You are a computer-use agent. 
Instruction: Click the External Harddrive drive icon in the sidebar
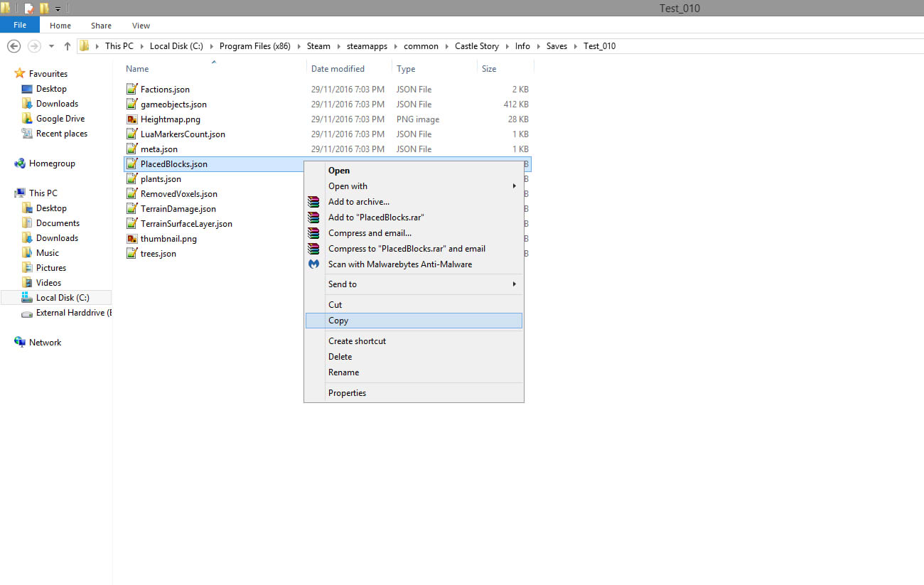pyautogui.click(x=27, y=313)
